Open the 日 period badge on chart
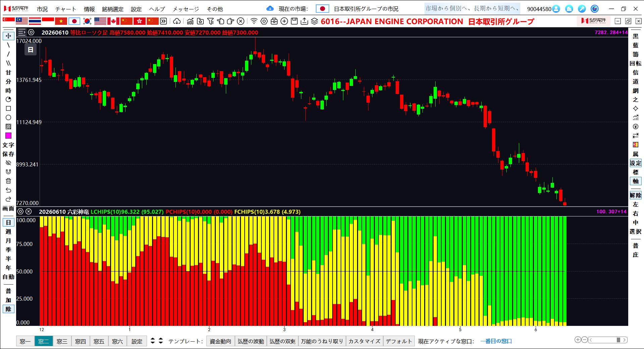The height and width of the screenshot is (349, 644). tap(30, 50)
